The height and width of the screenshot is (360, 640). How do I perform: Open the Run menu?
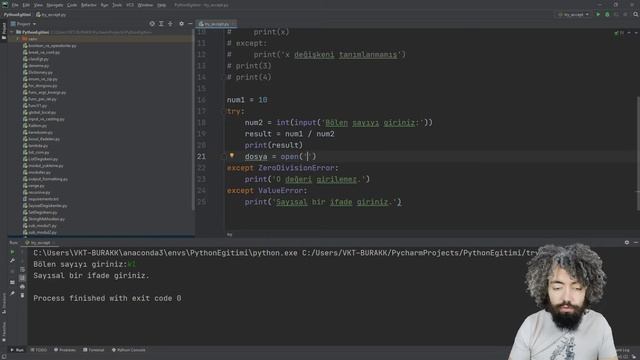(x=104, y=5)
